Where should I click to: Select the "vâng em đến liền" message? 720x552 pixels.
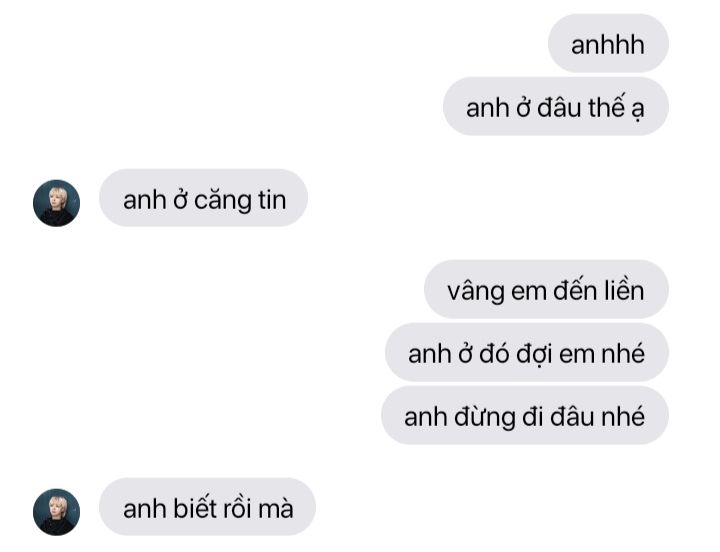click(546, 289)
